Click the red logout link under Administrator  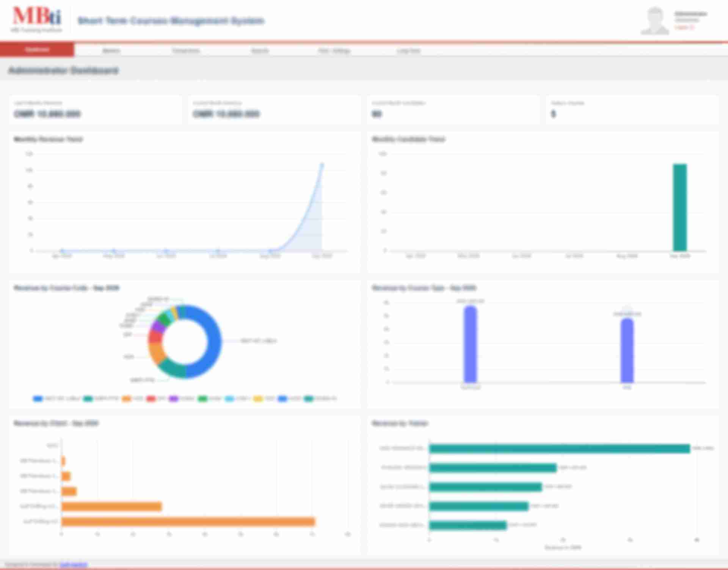pyautogui.click(x=684, y=27)
